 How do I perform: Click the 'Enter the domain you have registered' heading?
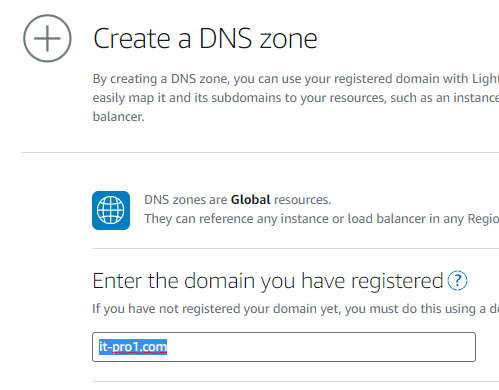(x=268, y=281)
